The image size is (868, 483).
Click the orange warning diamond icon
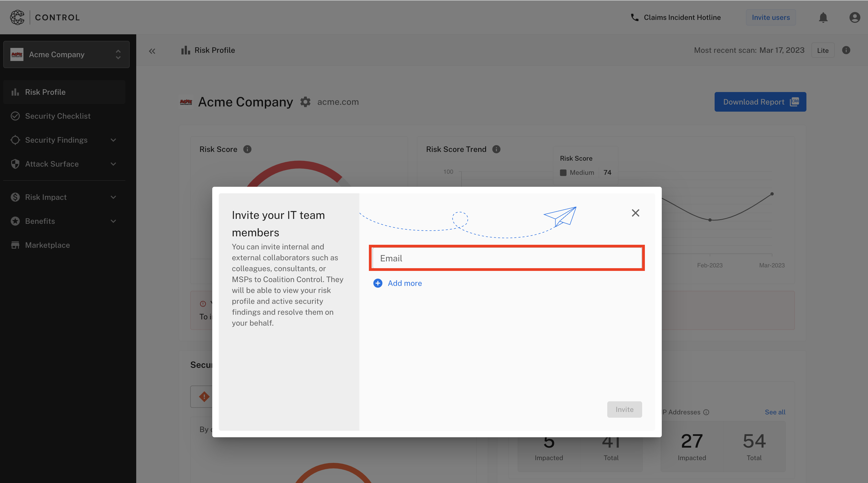[204, 396]
